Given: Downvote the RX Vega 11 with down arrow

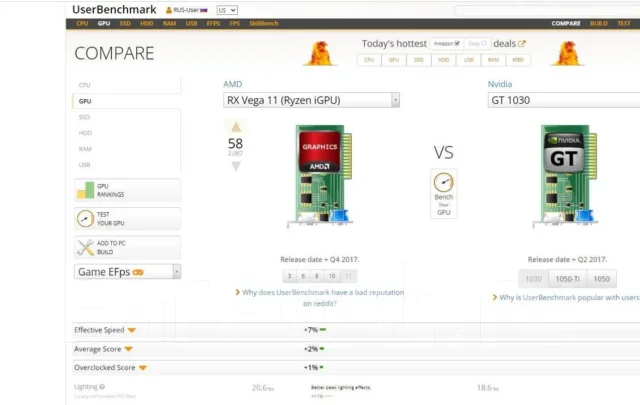Looking at the screenshot, I should (236, 166).
